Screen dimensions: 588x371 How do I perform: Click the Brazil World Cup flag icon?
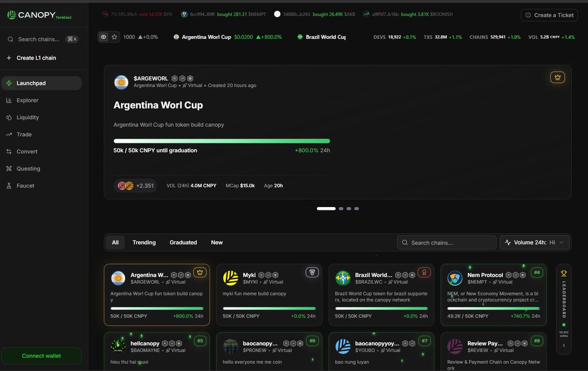(343, 278)
